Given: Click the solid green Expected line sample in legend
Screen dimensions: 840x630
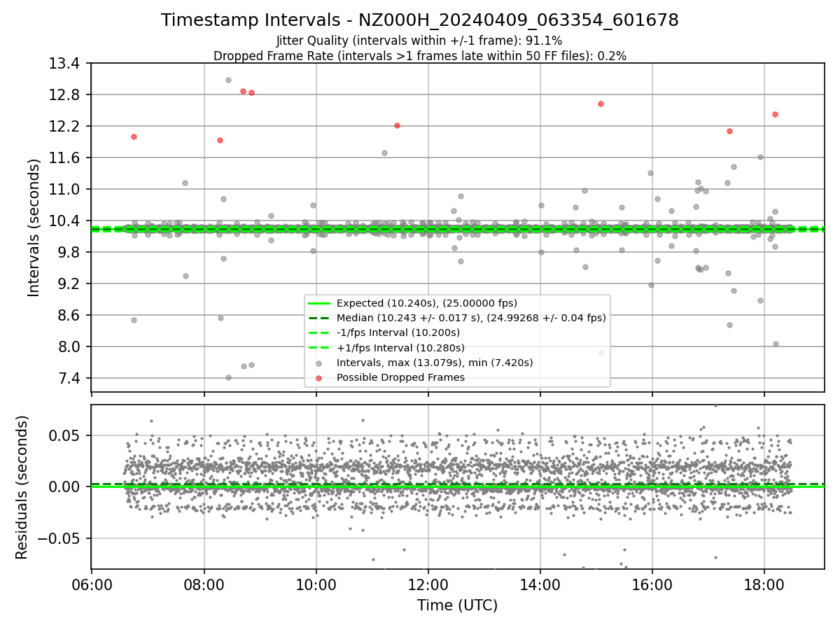Looking at the screenshot, I should (319, 303).
